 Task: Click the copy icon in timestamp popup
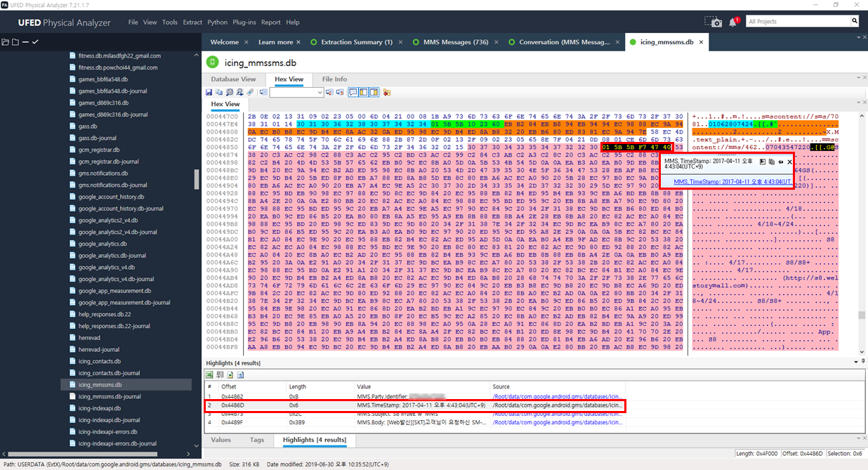pos(771,162)
